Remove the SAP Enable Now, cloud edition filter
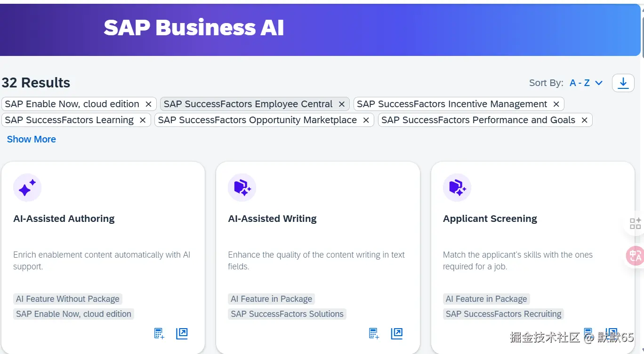The width and height of the screenshot is (644, 354). 148,104
